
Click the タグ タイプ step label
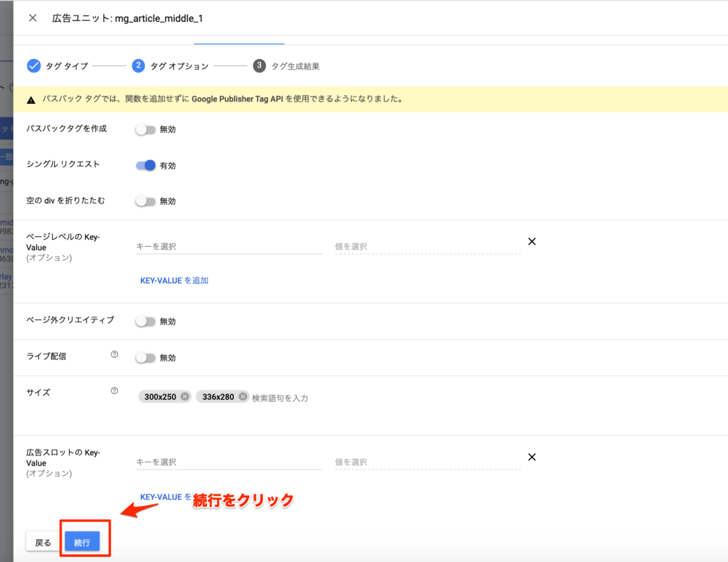click(x=67, y=66)
